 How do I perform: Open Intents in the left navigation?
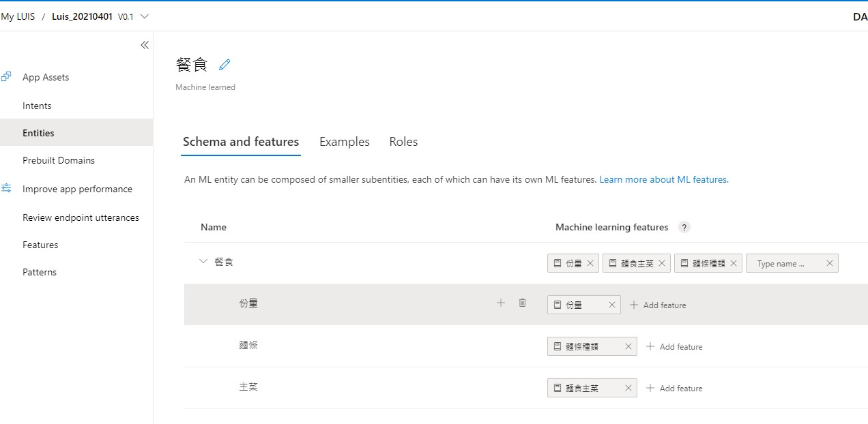[x=37, y=106]
